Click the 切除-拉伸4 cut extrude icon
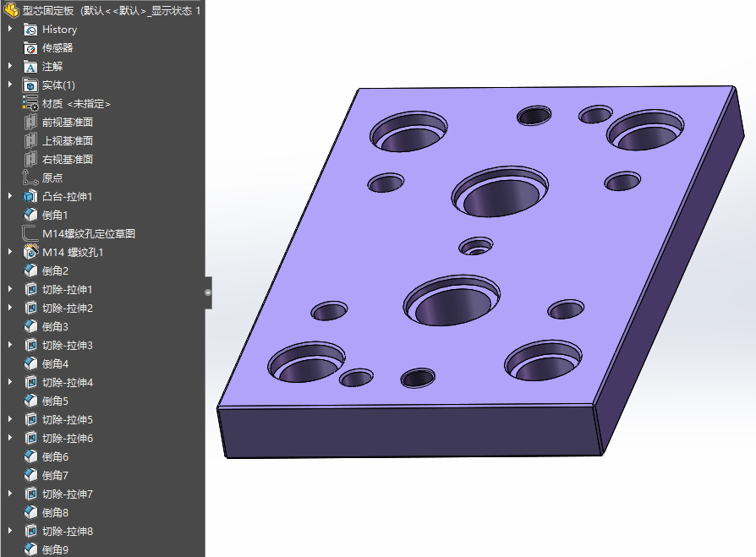This screenshot has height=557, width=756. tap(30, 383)
